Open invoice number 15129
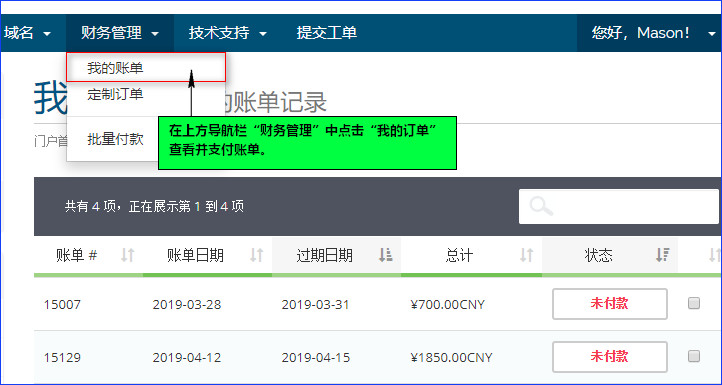The height and width of the screenshot is (385, 722). pos(62,358)
